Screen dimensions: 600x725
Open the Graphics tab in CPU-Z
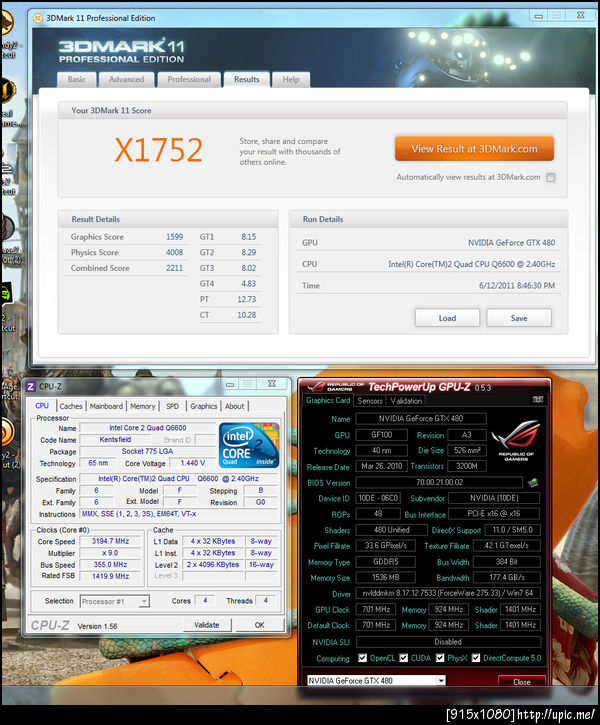pos(203,406)
